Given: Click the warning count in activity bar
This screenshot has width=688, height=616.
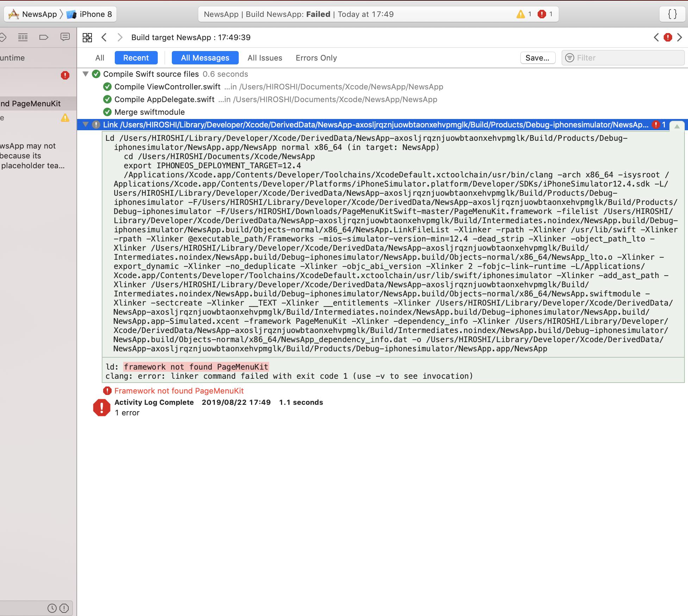Looking at the screenshot, I should click(524, 14).
